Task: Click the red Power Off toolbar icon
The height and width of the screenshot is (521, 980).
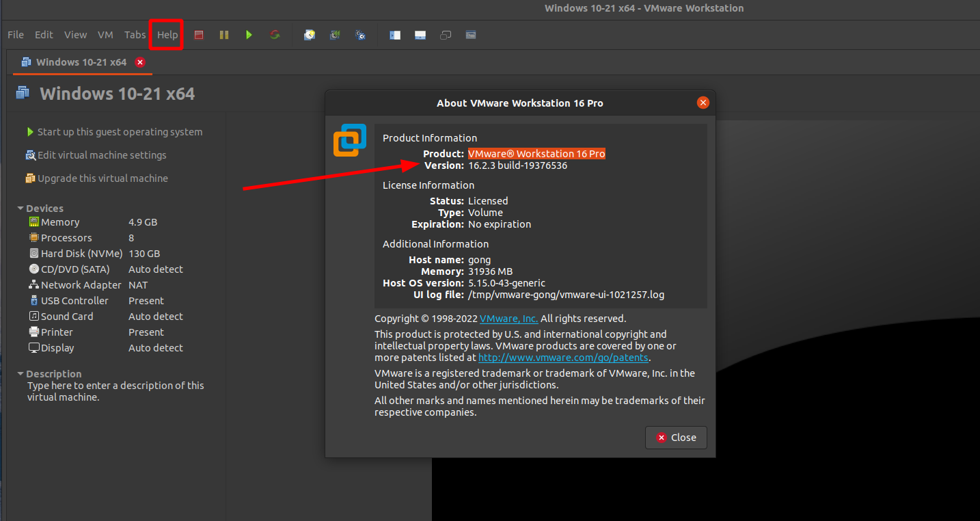Action: pos(199,35)
